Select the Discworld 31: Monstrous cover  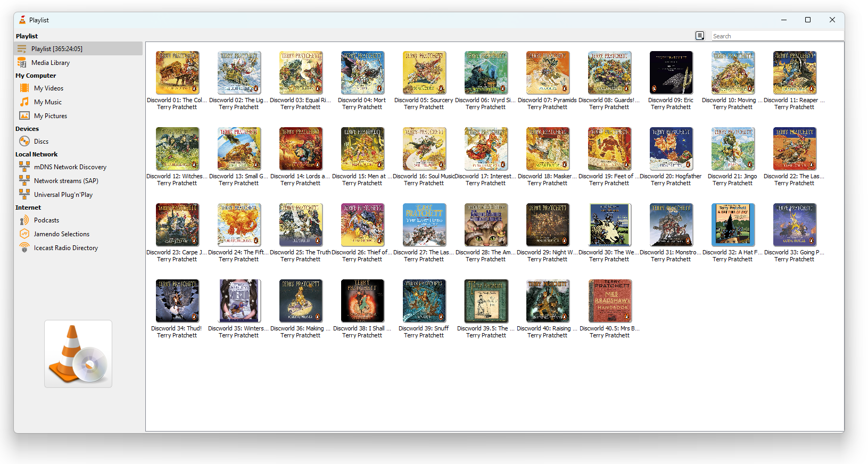(671, 225)
